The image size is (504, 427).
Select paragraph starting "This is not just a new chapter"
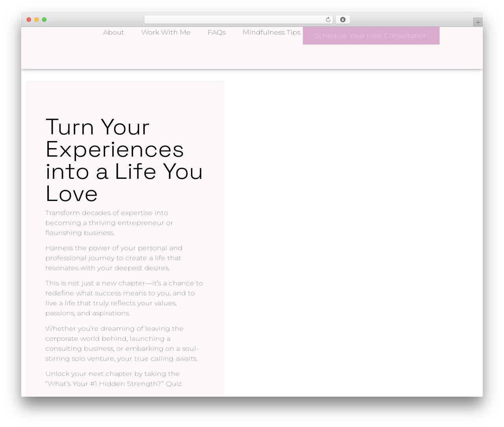[124, 298]
